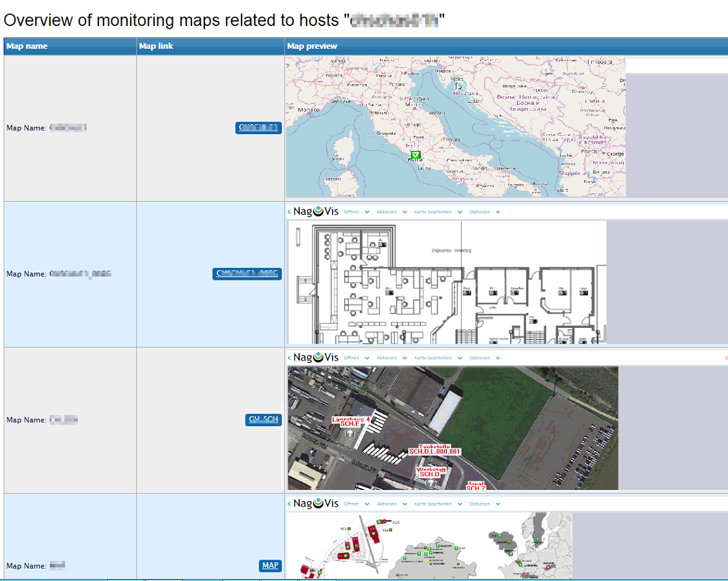Click the NagVis logo on satellite map toolbar
This screenshot has height=581, width=728.
pyautogui.click(x=316, y=357)
